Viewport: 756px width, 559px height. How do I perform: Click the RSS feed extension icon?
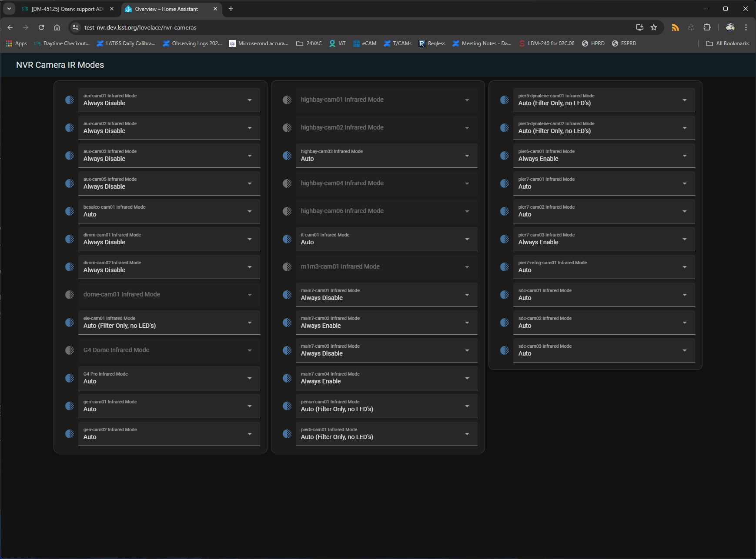pyautogui.click(x=675, y=27)
